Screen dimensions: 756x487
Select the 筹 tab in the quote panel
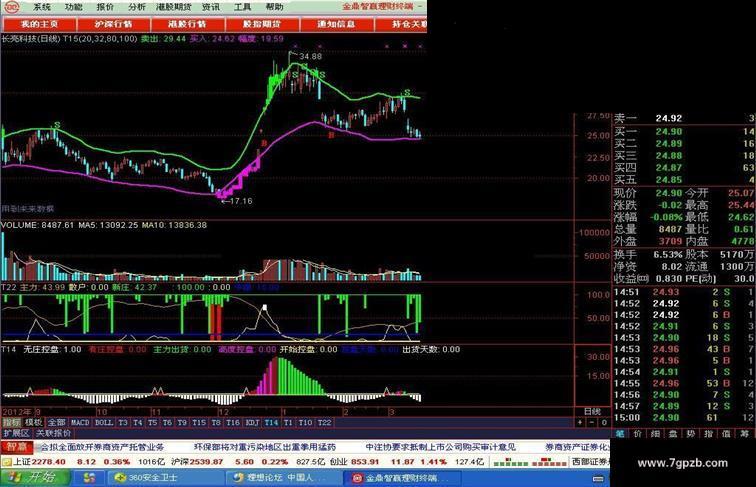[x=744, y=433]
